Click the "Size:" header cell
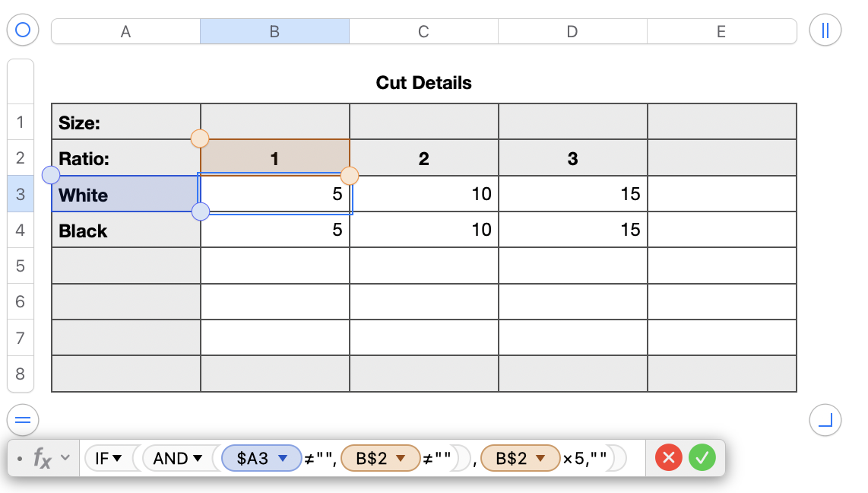 coord(125,122)
